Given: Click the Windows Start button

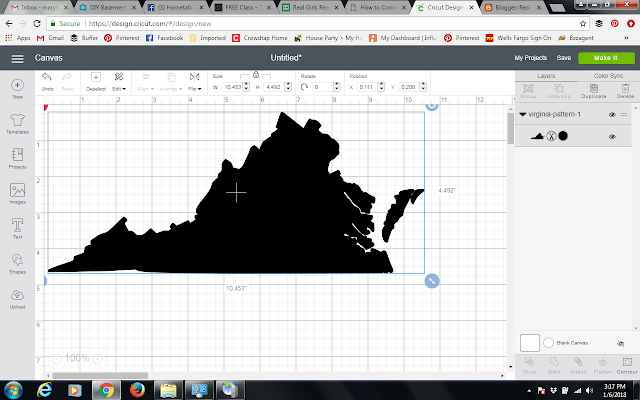Looking at the screenshot, I should coord(13,390).
